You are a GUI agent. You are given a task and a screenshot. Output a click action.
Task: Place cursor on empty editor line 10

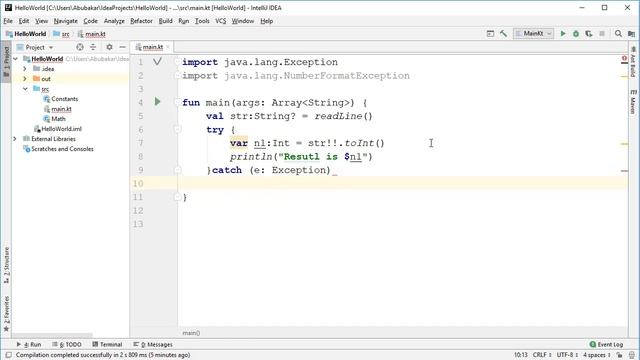[402, 183]
